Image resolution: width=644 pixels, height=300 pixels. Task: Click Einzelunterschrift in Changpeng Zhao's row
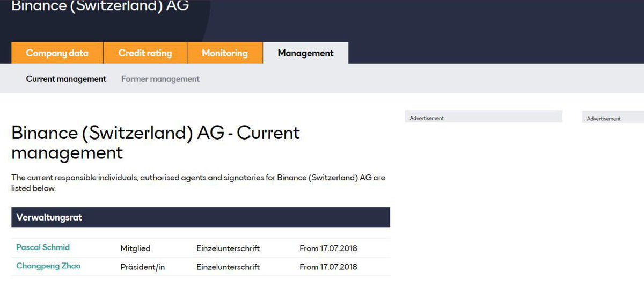[x=228, y=267]
